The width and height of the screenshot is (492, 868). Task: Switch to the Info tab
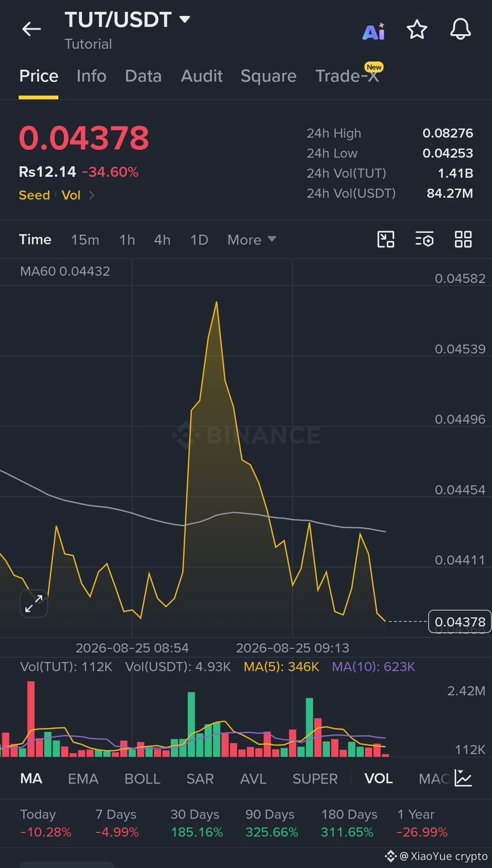point(92,76)
